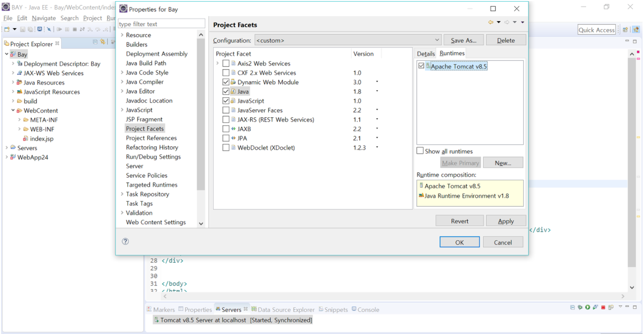The image size is (644, 334).
Task: Uncheck the Dynamic Web Module facet
Action: click(226, 82)
